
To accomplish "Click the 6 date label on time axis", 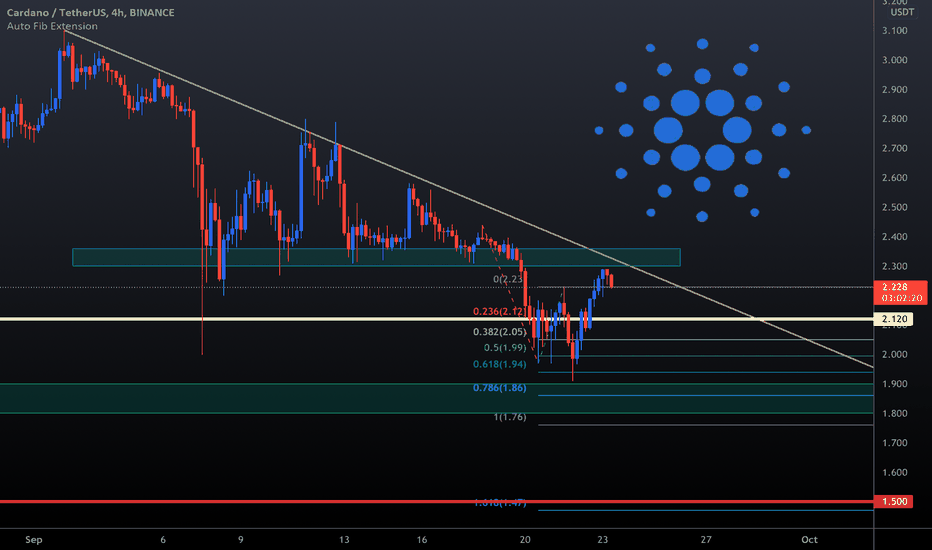I will click(x=163, y=540).
